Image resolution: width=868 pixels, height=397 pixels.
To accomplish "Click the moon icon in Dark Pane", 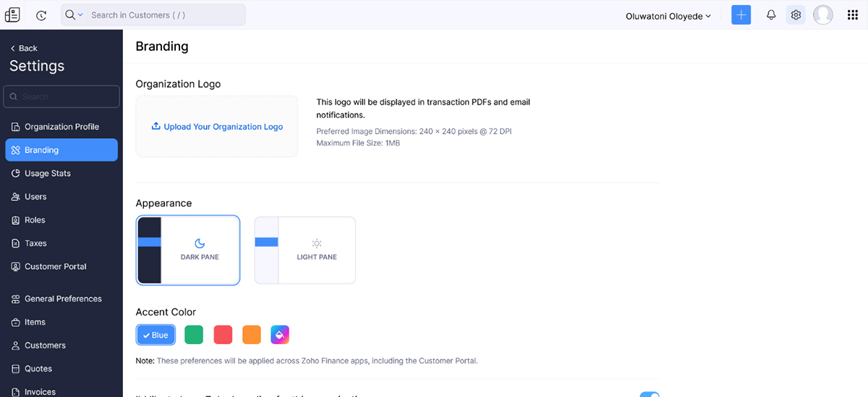I will pyautogui.click(x=200, y=244).
